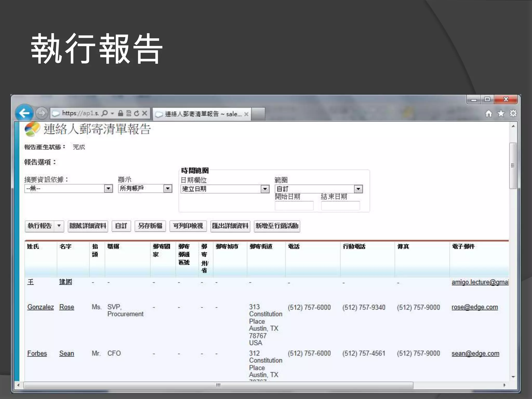Open contact link 建國
The width and height of the screenshot is (532, 399).
point(65,282)
